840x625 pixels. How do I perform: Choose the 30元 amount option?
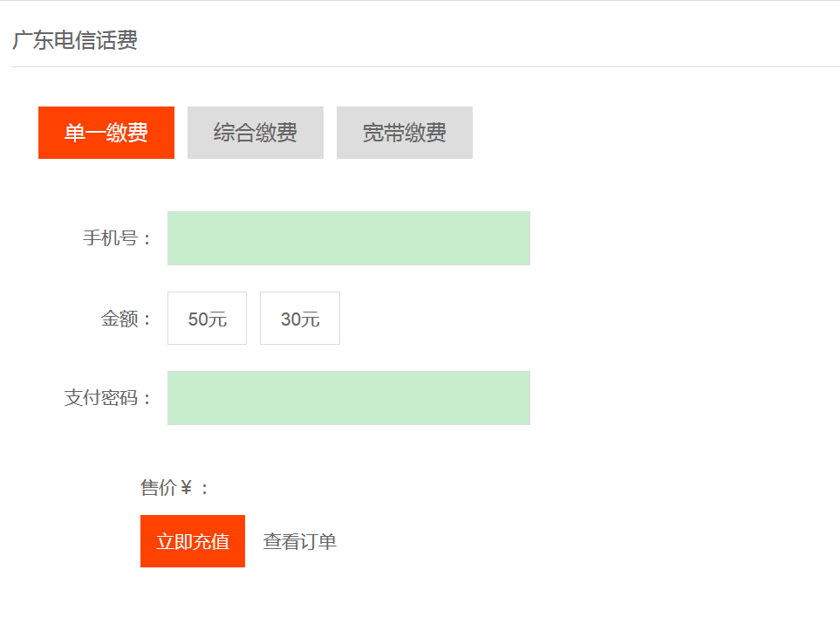pos(300,319)
